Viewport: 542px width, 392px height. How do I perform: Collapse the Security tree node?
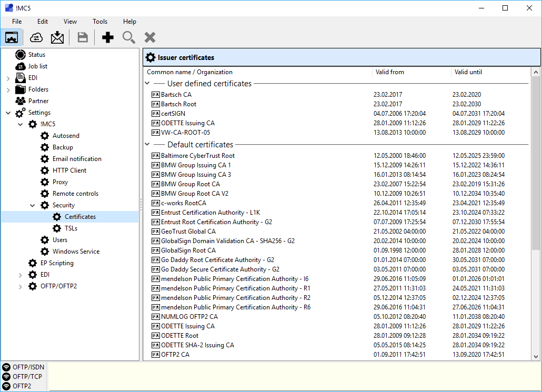pos(33,205)
